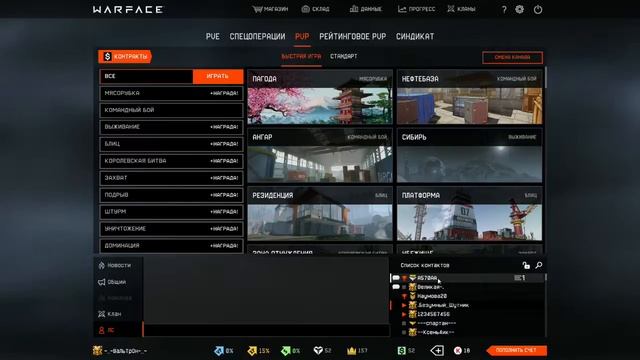The height and width of the screenshot is (360, 640).
Task: Open the Кланы crossed swords icon
Action: 451,9
